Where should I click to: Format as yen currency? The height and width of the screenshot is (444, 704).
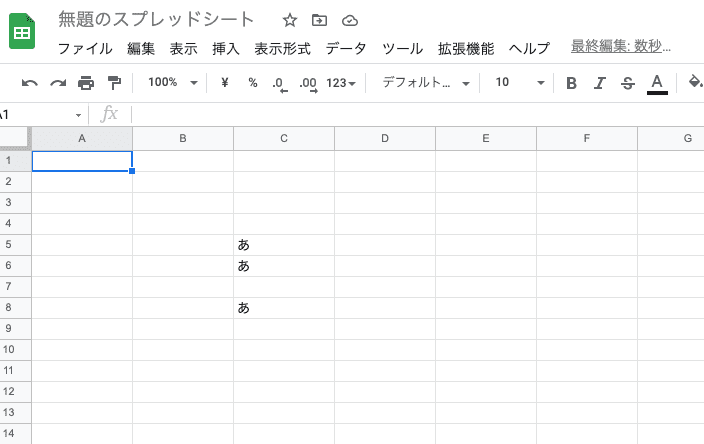(225, 83)
